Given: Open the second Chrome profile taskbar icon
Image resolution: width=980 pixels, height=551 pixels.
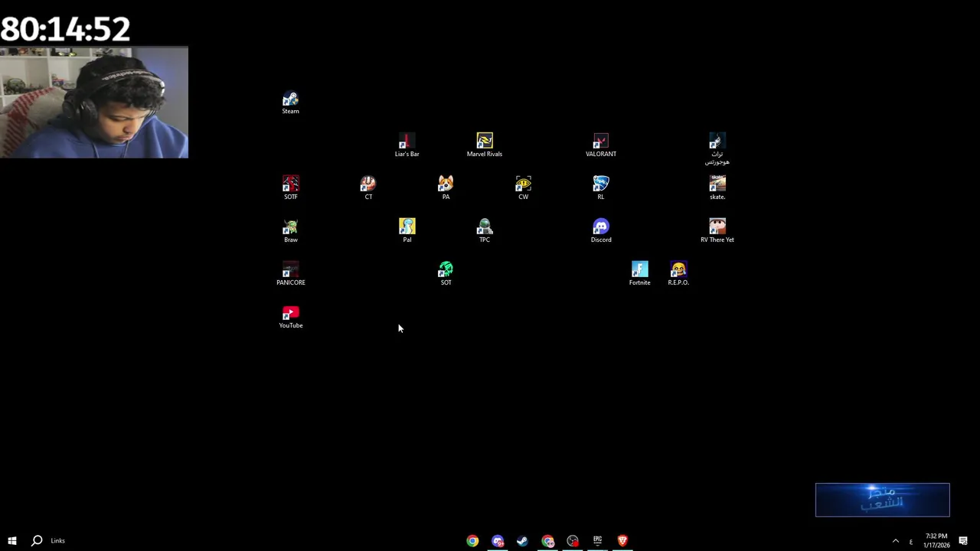Looking at the screenshot, I should click(547, 541).
